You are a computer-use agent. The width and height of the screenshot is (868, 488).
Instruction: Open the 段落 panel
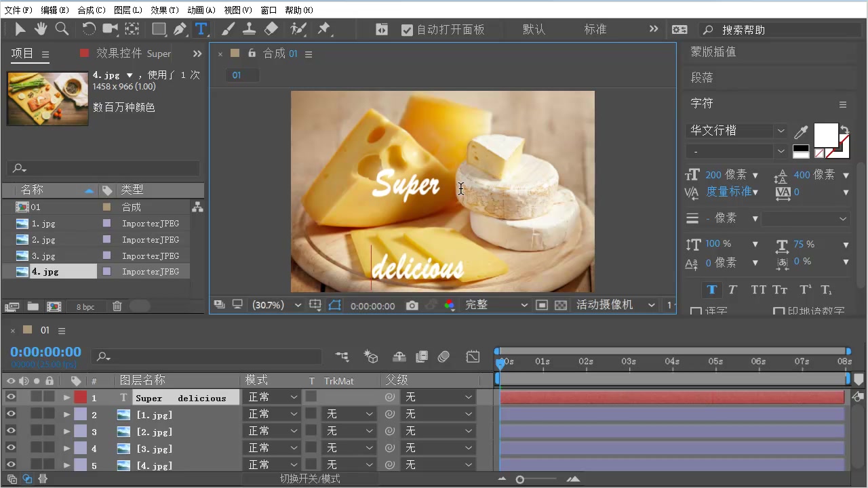(702, 78)
